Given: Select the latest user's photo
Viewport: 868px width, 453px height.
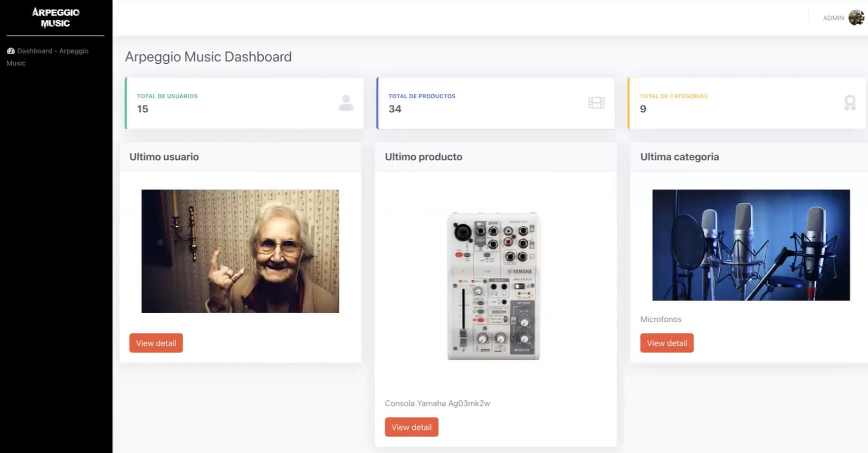Looking at the screenshot, I should pos(240,251).
